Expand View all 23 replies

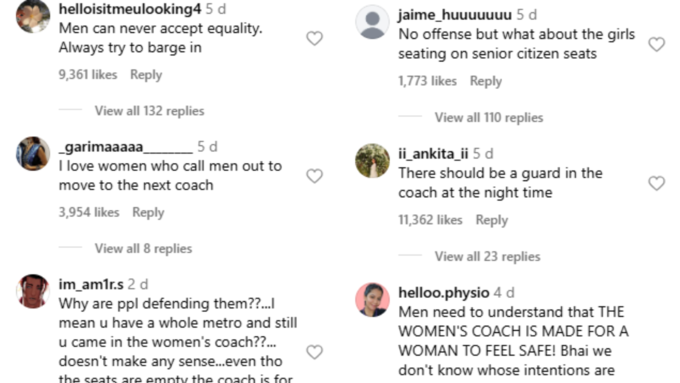(x=487, y=256)
